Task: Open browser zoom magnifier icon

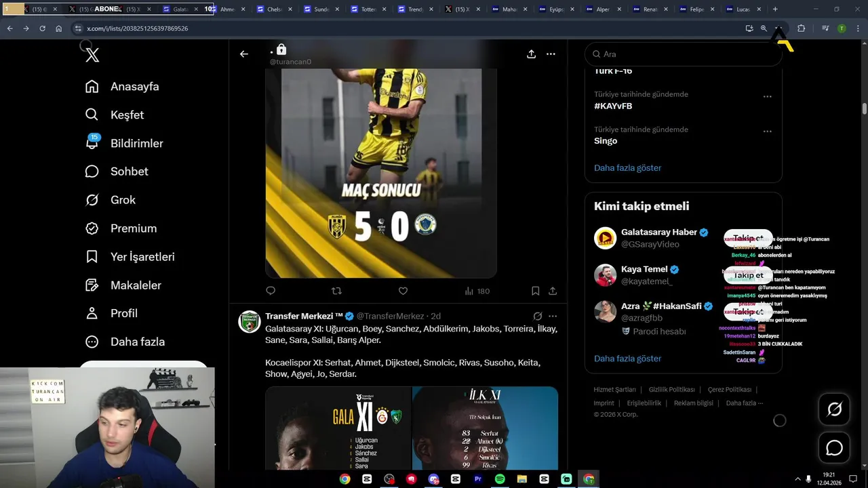Action: [x=764, y=28]
